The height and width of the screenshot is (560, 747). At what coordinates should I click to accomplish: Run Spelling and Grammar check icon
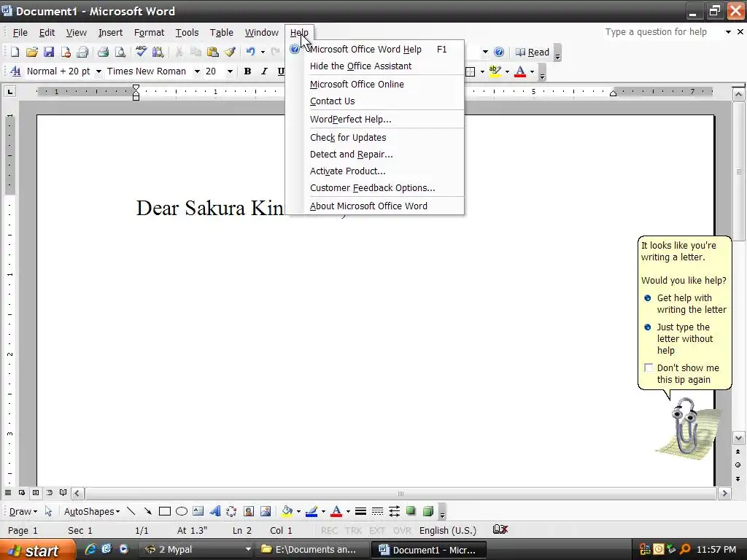point(141,52)
